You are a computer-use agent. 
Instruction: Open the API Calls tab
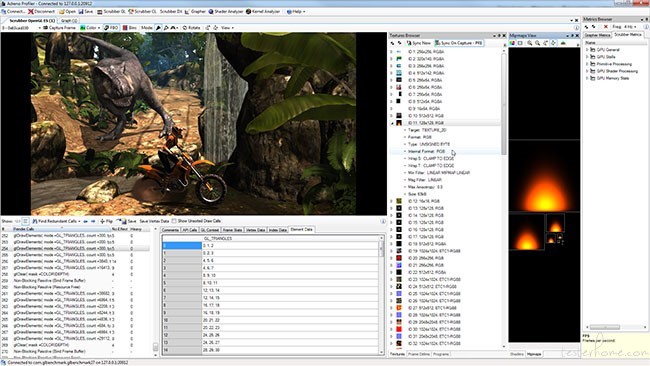[x=189, y=230]
